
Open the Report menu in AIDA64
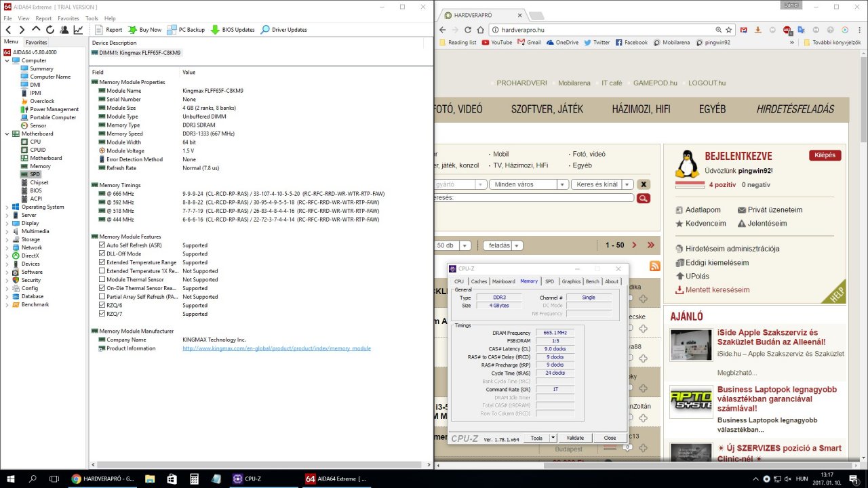tap(43, 18)
